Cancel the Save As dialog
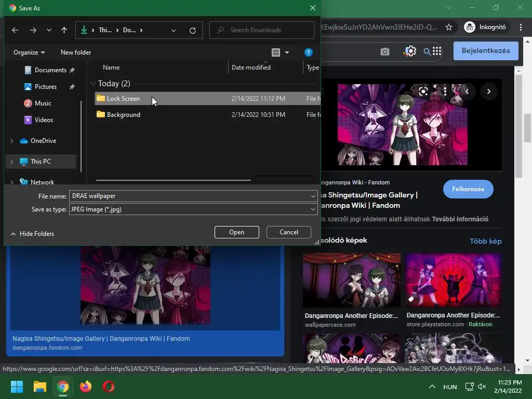 pos(289,232)
